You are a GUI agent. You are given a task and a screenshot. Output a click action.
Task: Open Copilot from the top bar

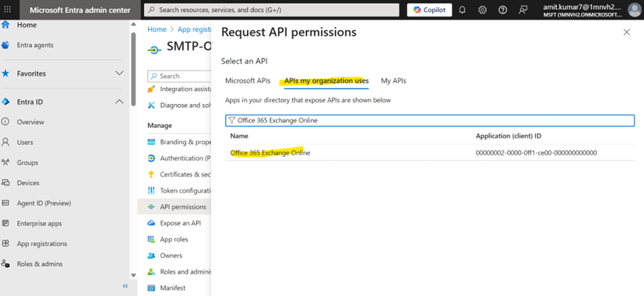tap(429, 10)
